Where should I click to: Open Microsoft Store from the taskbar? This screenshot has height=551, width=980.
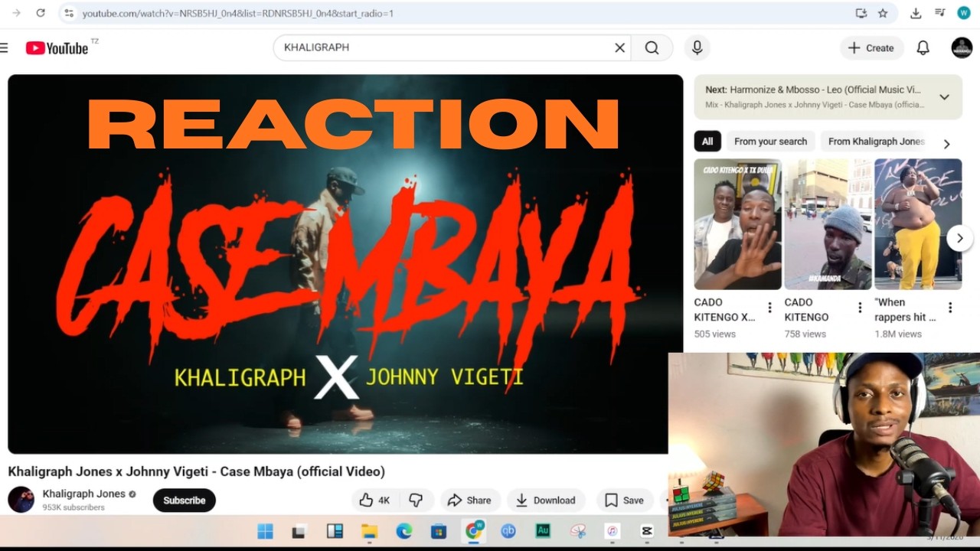click(439, 530)
